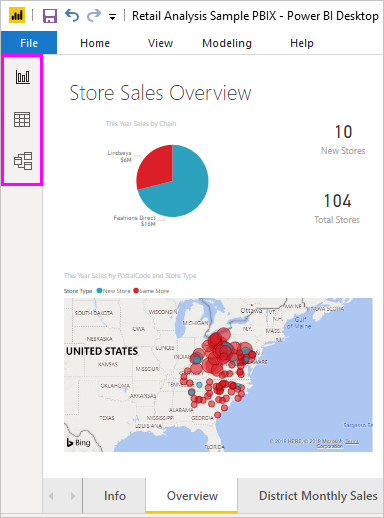Open the File menu
The height and width of the screenshot is (518, 384).
(29, 43)
